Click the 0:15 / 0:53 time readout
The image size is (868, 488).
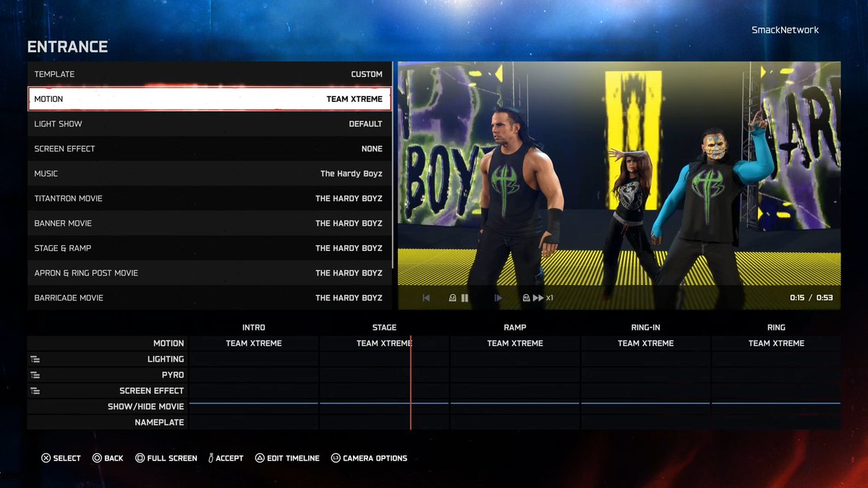click(811, 298)
